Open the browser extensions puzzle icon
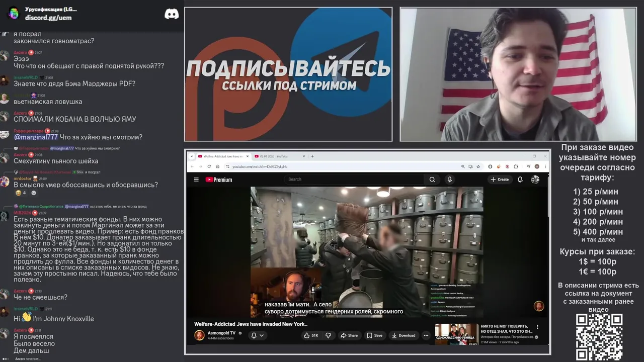This screenshot has height=362, width=644. 516,166
